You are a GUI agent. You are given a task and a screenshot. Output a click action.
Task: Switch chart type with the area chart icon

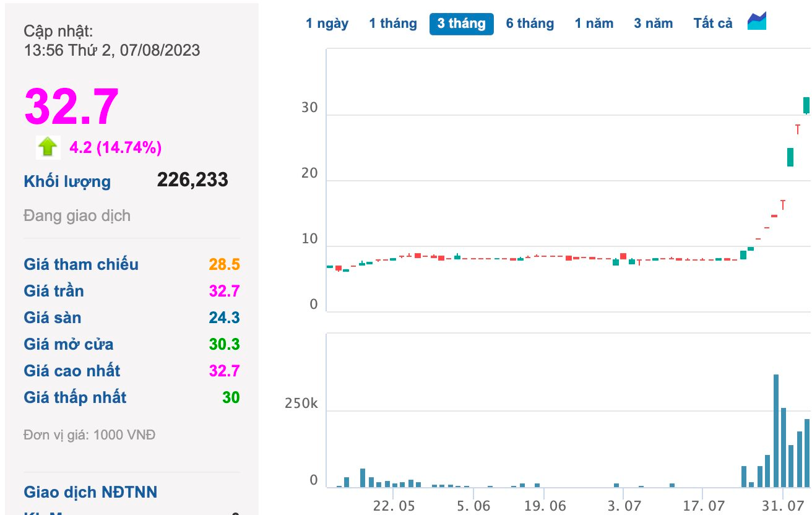[757, 21]
